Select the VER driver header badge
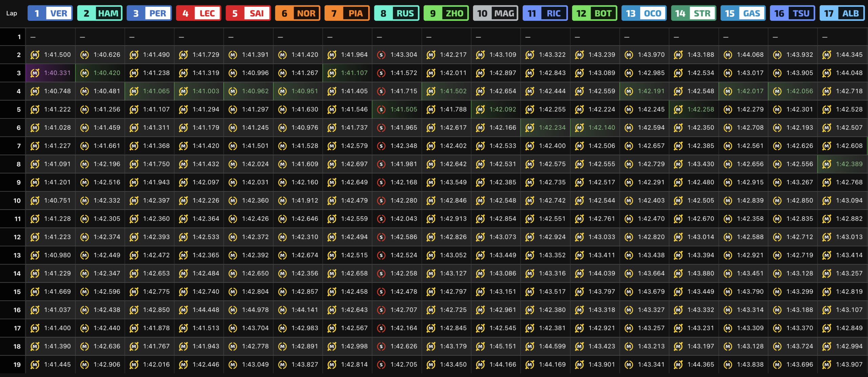868x377 pixels. click(50, 14)
